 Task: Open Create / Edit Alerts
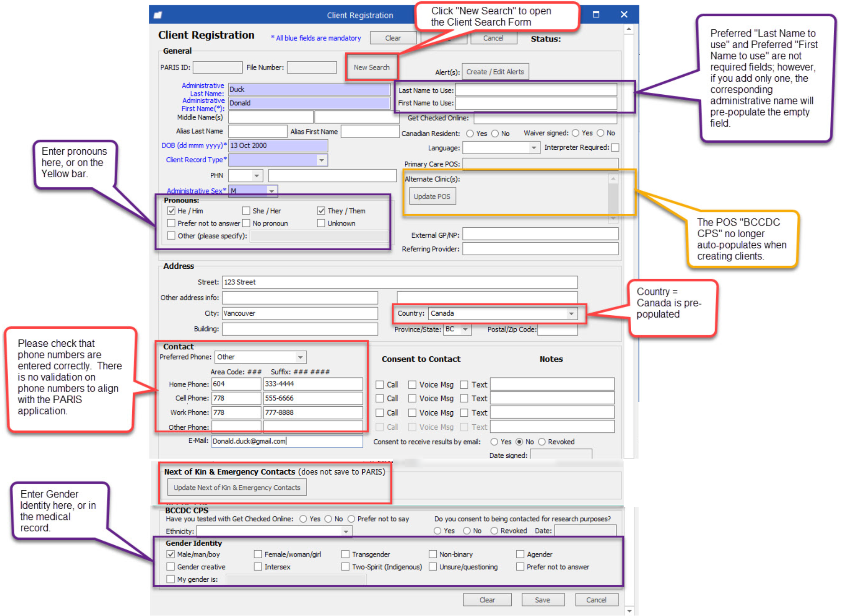coord(495,72)
